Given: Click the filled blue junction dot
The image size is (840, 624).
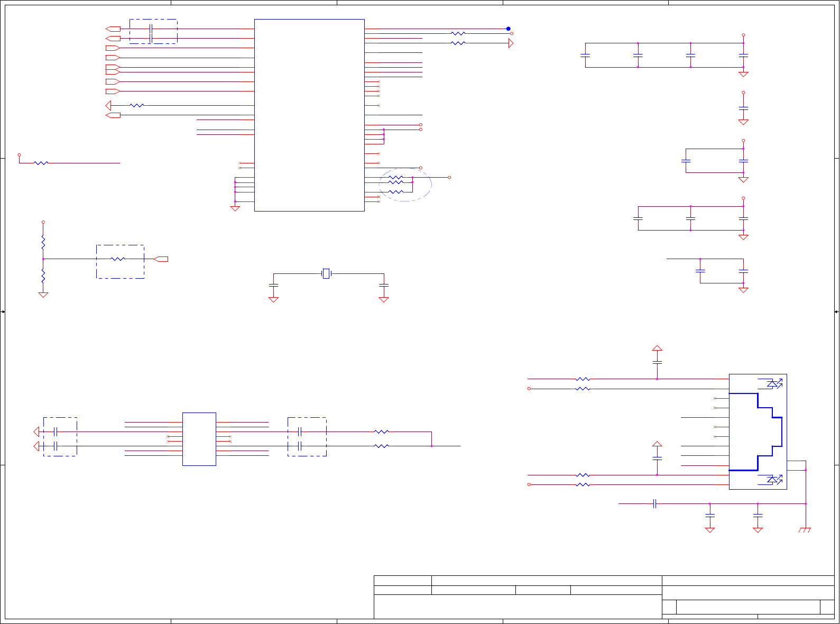Looking at the screenshot, I should click(508, 29).
